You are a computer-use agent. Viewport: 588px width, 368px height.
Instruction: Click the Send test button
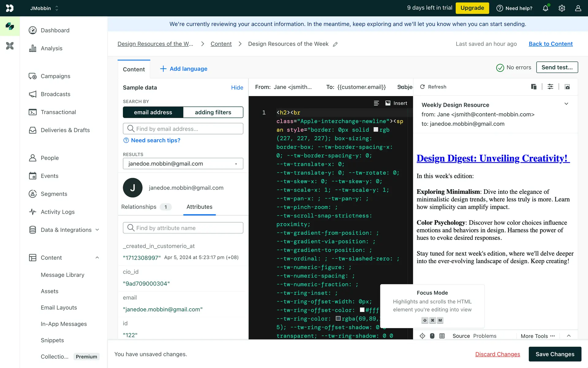pos(557,67)
